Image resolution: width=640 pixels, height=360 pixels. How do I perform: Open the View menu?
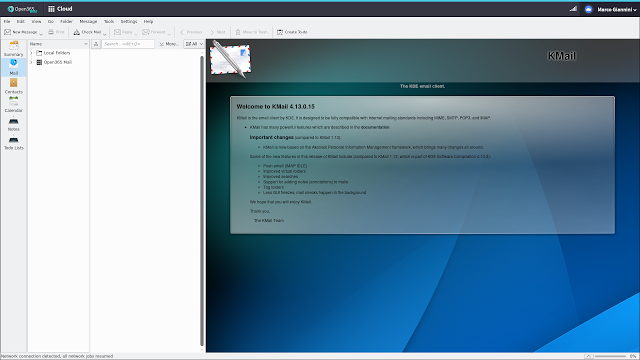point(36,21)
